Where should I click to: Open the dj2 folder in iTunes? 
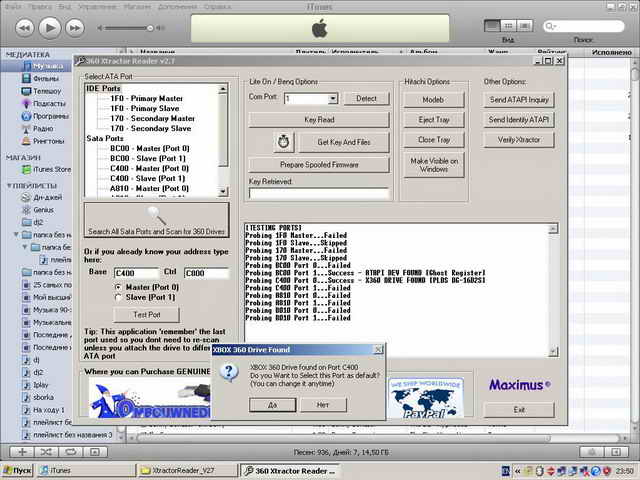(32, 222)
